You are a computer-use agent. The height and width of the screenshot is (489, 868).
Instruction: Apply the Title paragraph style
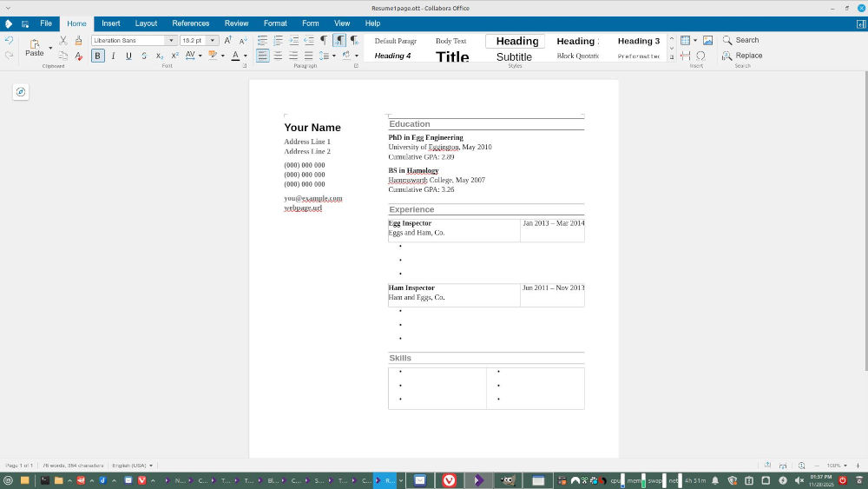(x=452, y=56)
